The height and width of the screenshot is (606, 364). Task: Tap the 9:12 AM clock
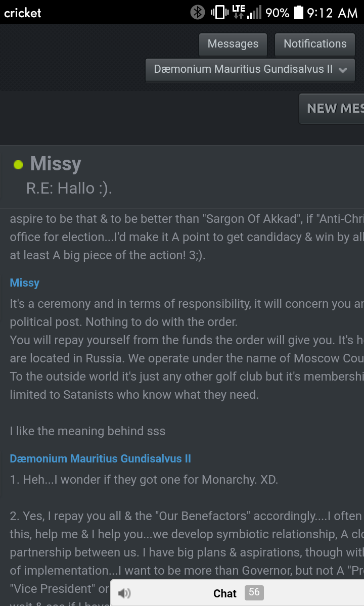click(332, 13)
